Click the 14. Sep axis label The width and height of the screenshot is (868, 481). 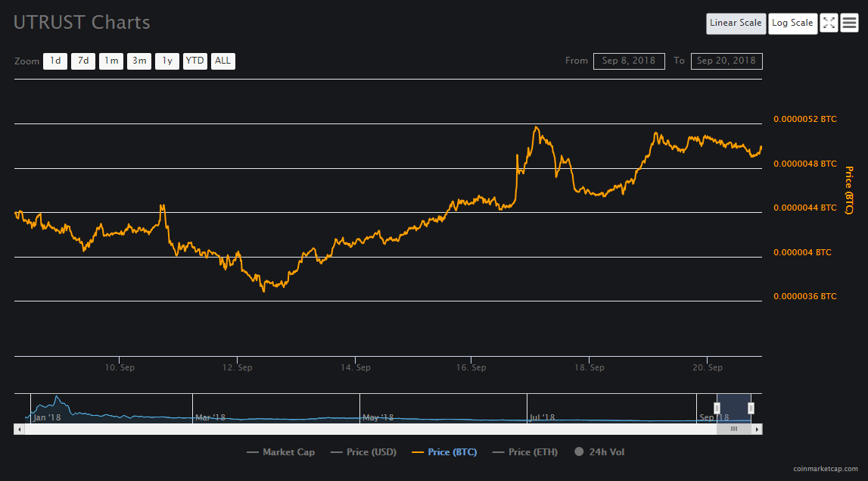(x=356, y=367)
